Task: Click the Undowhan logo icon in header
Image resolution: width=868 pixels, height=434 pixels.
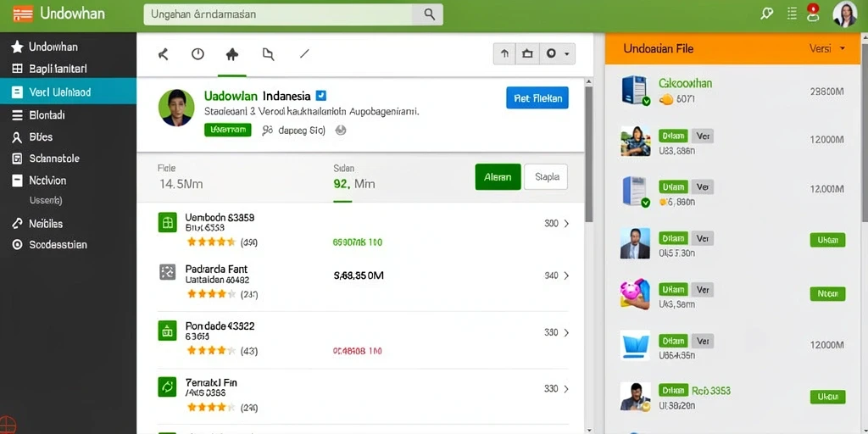Action: point(22,14)
